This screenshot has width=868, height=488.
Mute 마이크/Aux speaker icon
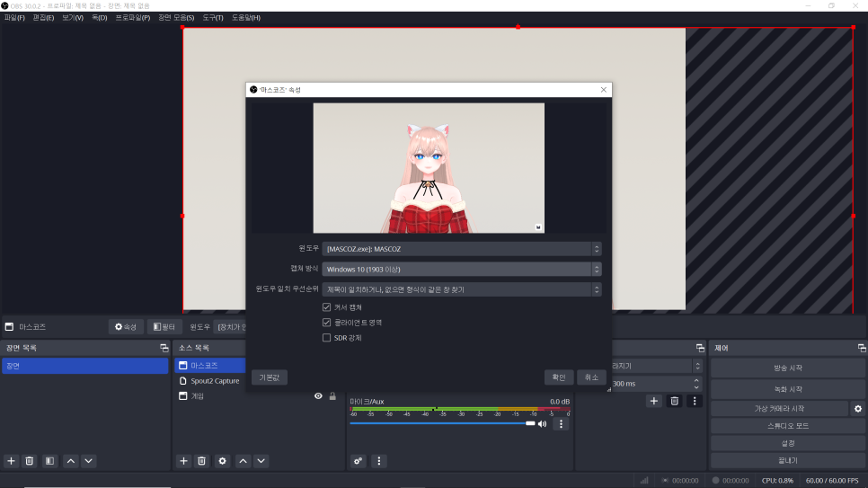(543, 424)
